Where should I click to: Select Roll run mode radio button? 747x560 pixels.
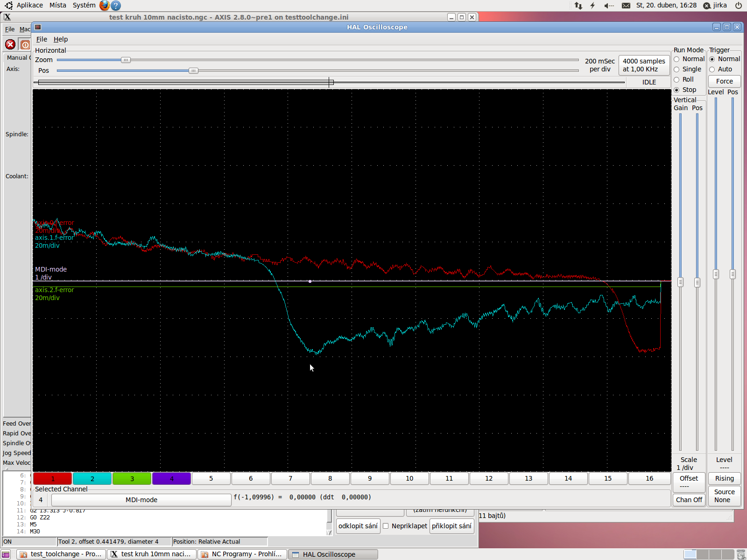pos(677,80)
